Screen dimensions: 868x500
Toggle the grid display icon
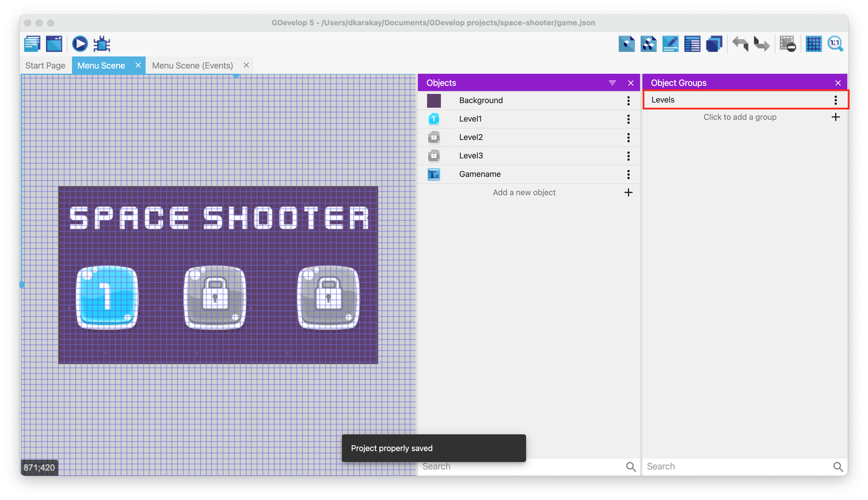click(813, 44)
